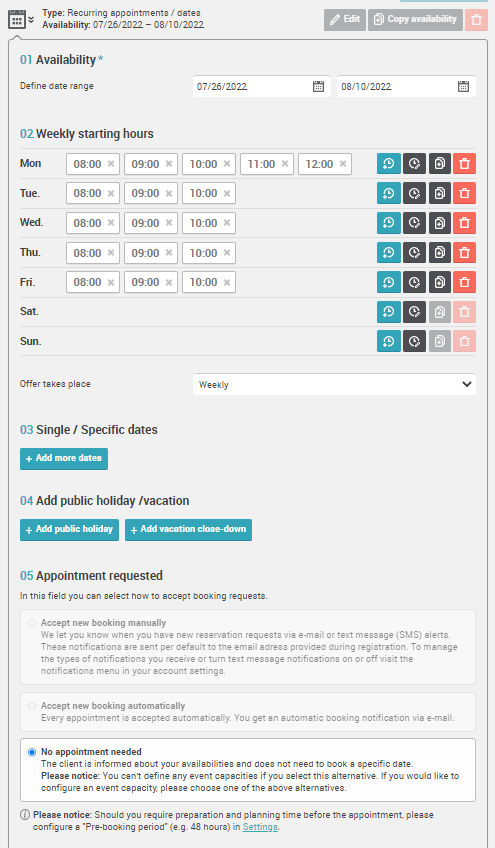
Task: Open the start date calendar picker icon
Action: 318,87
